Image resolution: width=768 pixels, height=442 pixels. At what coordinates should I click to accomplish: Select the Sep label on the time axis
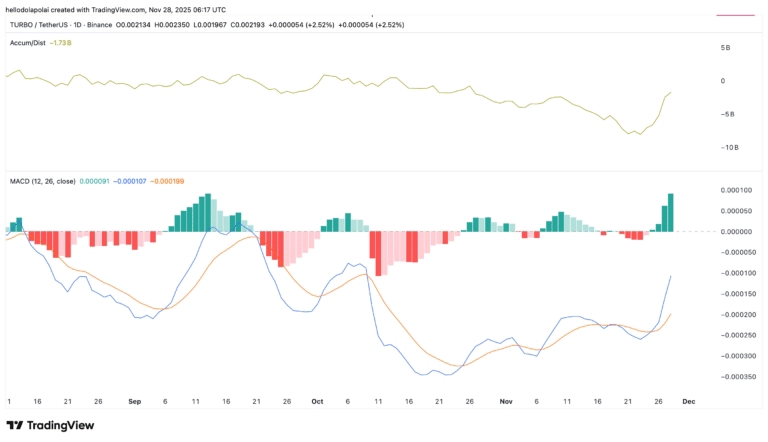point(135,400)
